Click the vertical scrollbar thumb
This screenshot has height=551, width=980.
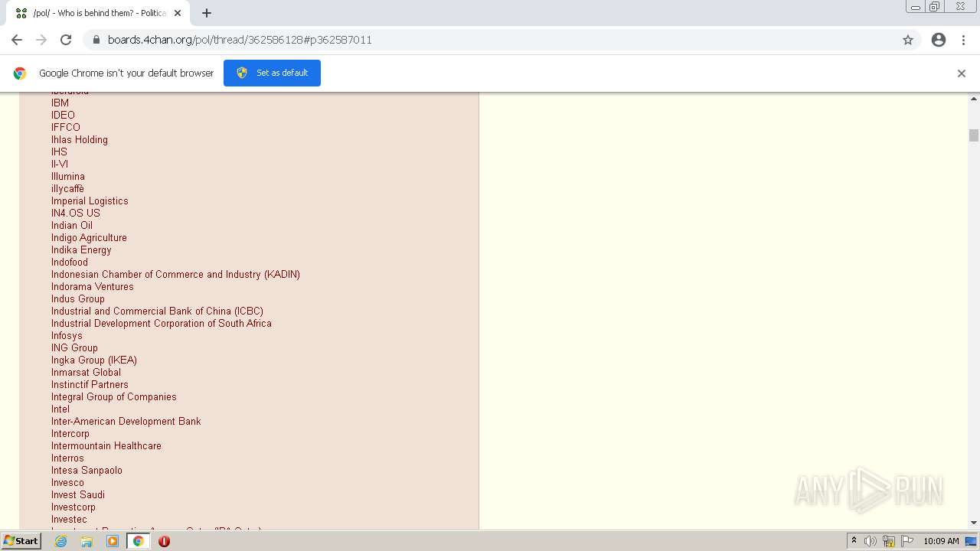click(974, 135)
